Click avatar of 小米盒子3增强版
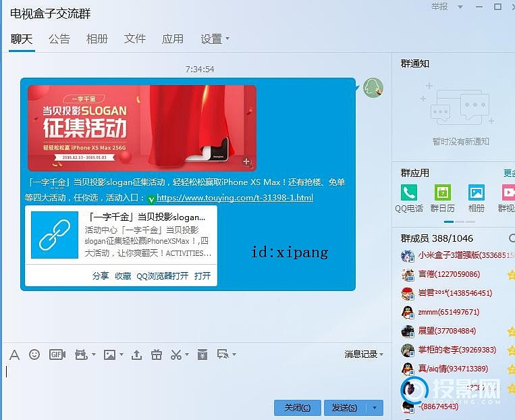 408,255
